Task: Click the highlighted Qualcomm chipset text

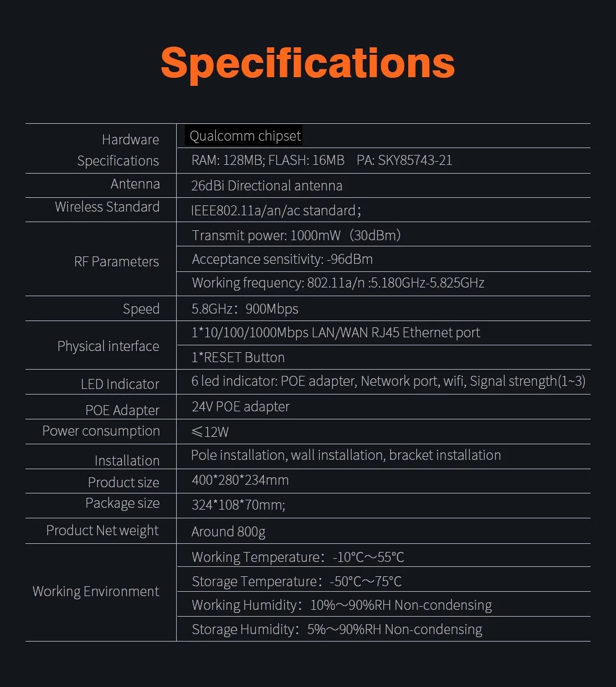Action: click(x=245, y=136)
